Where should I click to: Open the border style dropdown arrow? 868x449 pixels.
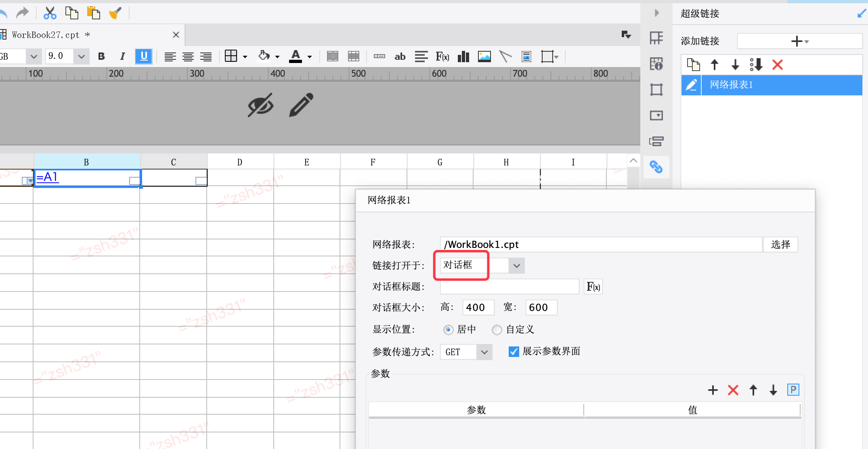(x=245, y=57)
